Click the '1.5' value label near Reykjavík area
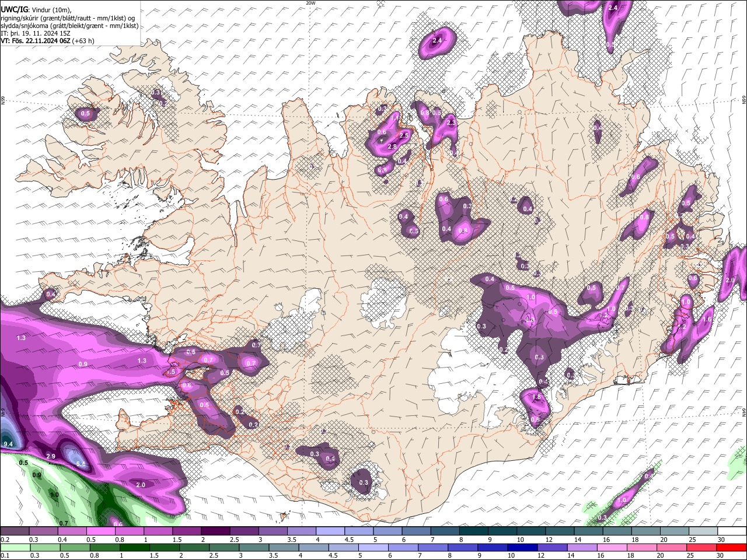Viewport: 747px width, 560px height. coord(171,372)
